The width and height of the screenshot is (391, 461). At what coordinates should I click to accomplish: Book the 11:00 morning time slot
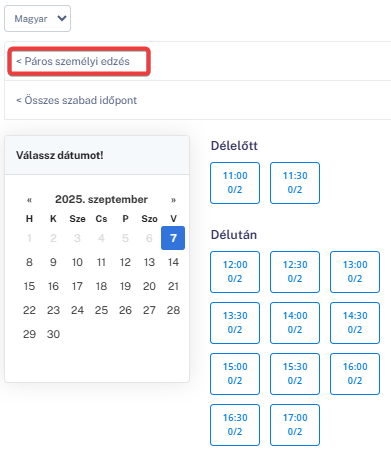[x=235, y=183]
